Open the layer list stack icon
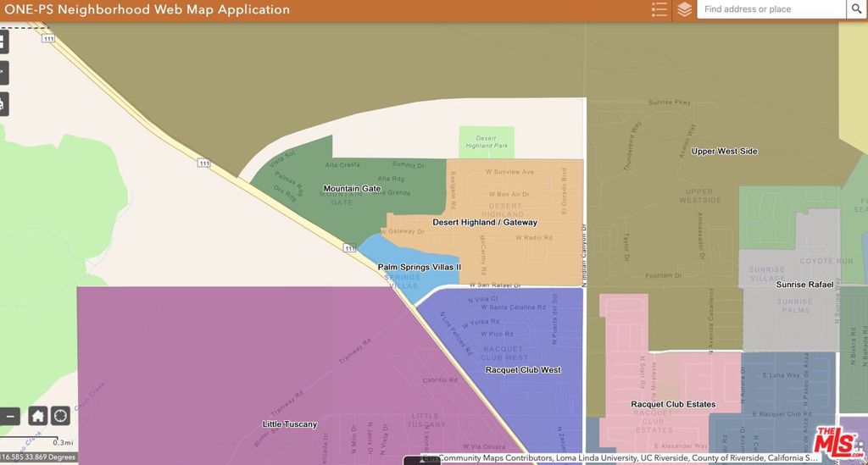This screenshot has width=868, height=465. click(x=684, y=9)
